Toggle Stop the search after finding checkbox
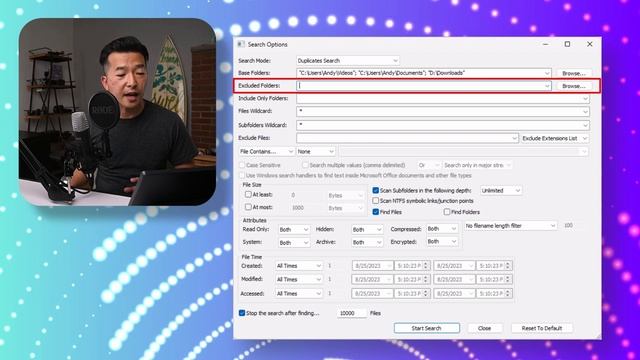Viewport: 640px width, 360px height. pos(242,313)
